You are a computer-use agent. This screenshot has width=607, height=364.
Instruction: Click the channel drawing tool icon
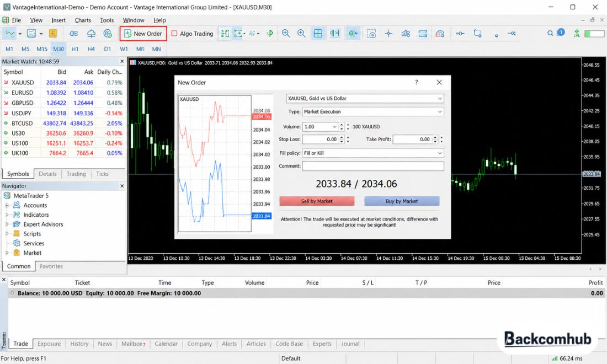[x=423, y=34]
